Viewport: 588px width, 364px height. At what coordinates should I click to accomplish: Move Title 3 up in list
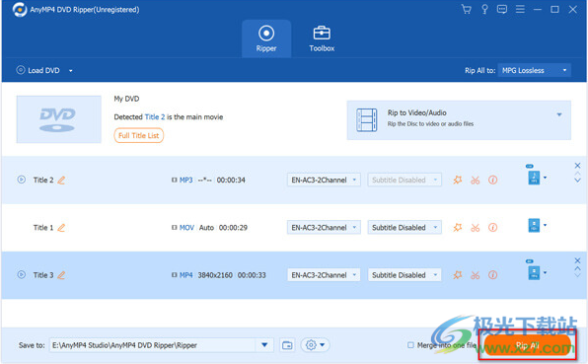tap(577, 268)
